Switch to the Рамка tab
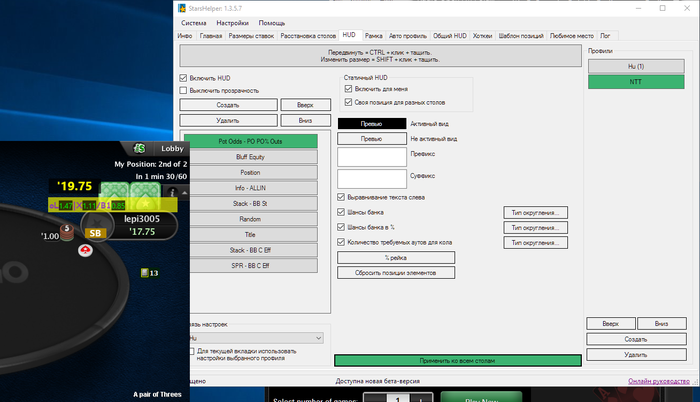Image resolution: width=700 pixels, height=402 pixels. [x=373, y=36]
